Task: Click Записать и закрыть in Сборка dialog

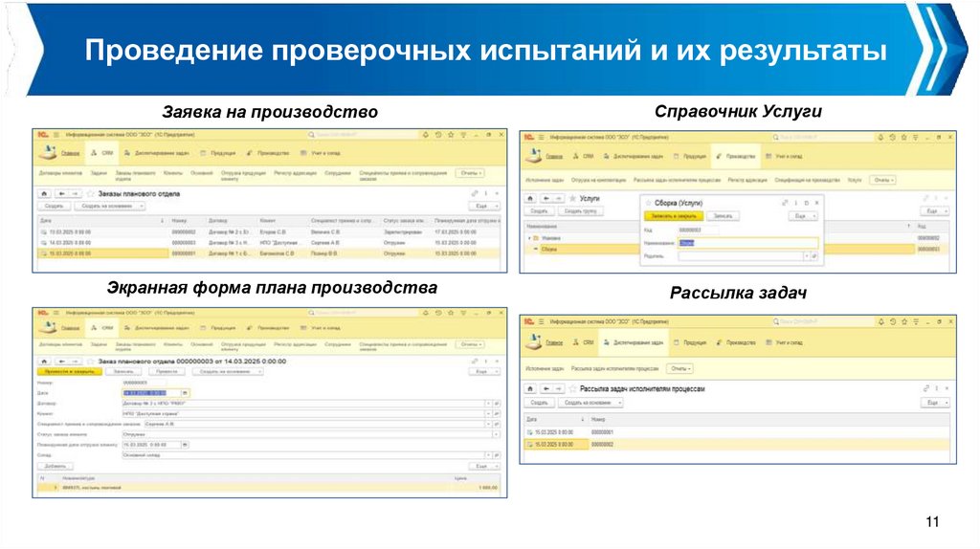Action: pos(673,216)
